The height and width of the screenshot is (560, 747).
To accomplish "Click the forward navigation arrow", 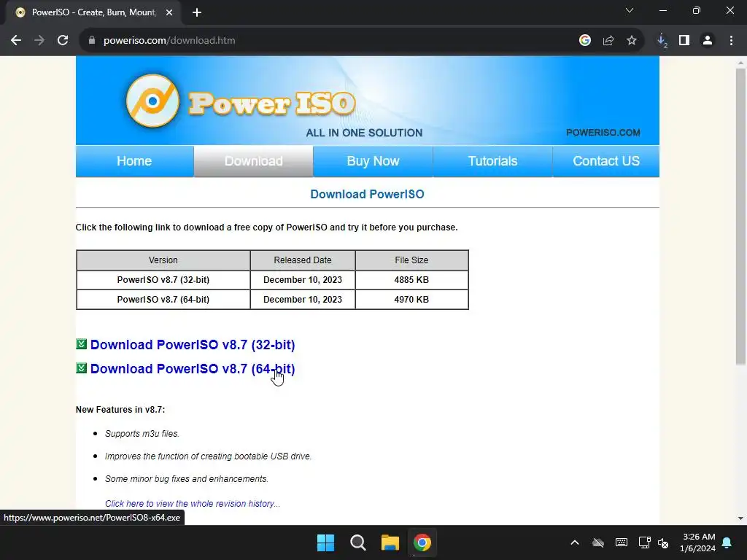I will click(x=39, y=41).
